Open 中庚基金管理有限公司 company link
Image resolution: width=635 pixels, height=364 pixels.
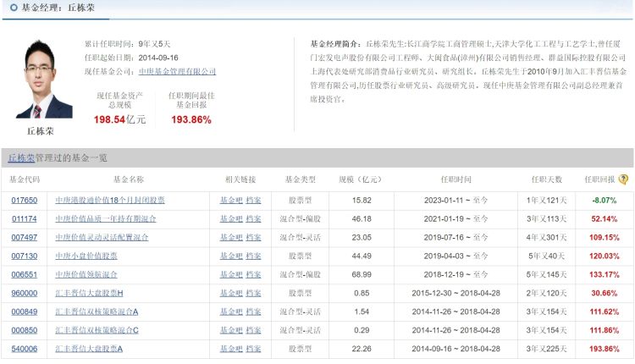(177, 71)
